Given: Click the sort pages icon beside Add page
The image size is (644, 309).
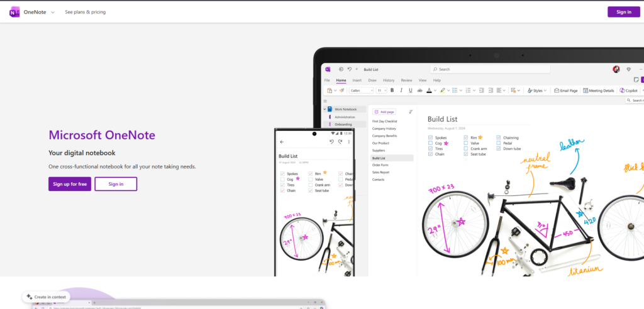Looking at the screenshot, I should click(411, 112).
